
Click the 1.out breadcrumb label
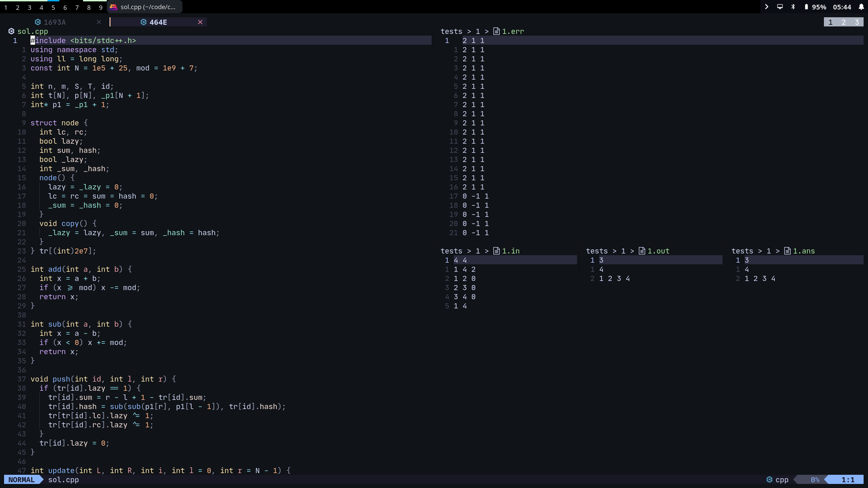coord(658,251)
